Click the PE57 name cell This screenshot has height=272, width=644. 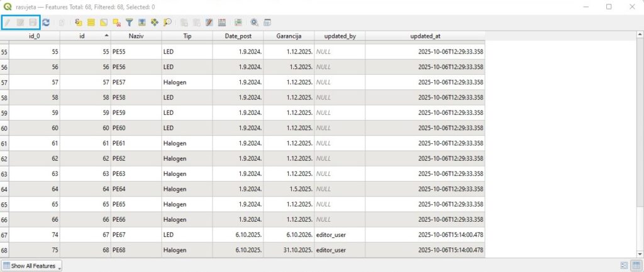[x=136, y=82]
